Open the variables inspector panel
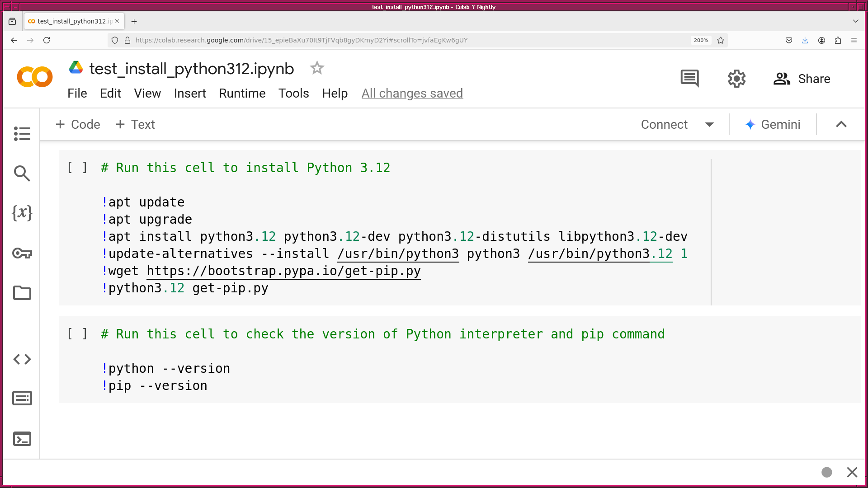The width and height of the screenshot is (868, 488). 22,213
